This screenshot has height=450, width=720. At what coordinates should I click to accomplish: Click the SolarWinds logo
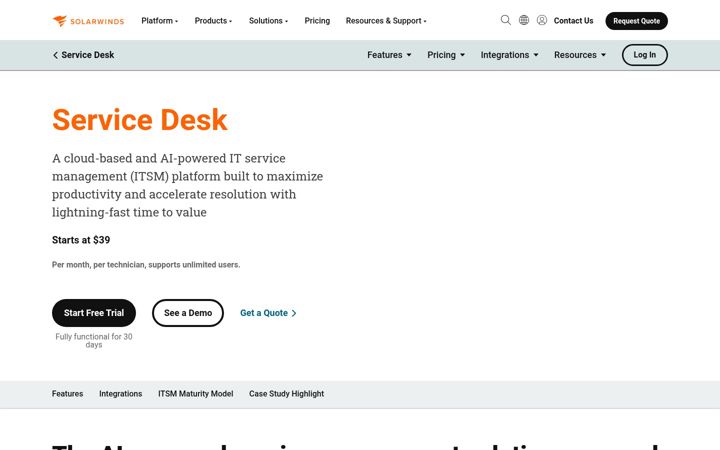[88, 21]
